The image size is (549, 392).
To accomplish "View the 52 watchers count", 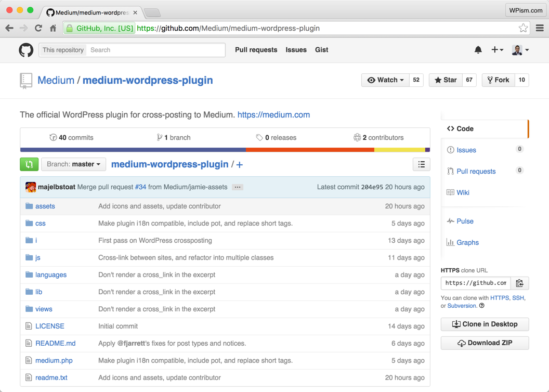I will 416,80.
